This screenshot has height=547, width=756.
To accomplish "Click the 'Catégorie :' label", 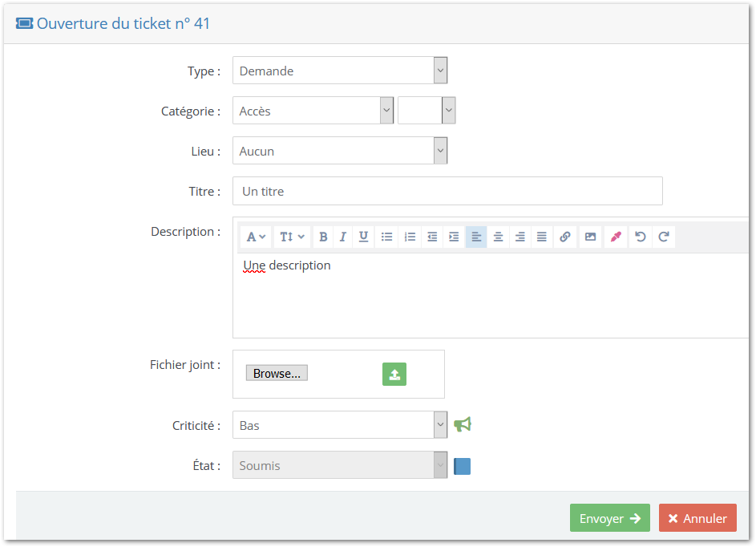I will (x=191, y=111).
